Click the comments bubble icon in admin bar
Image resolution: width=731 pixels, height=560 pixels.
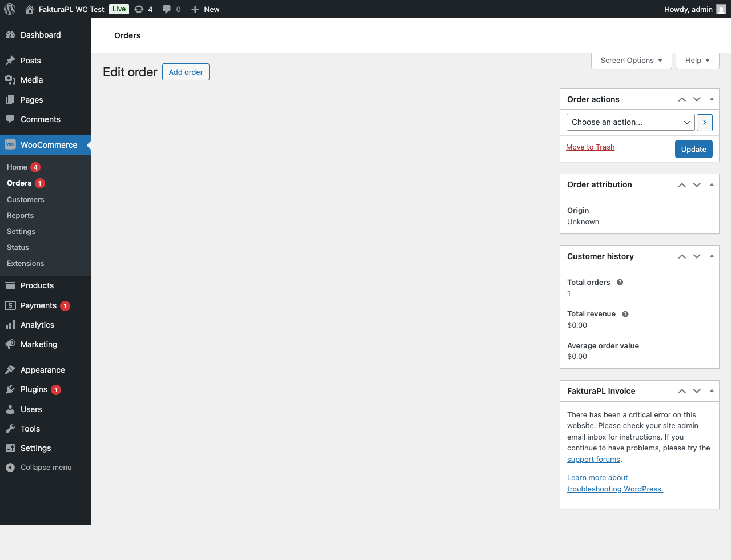(167, 9)
